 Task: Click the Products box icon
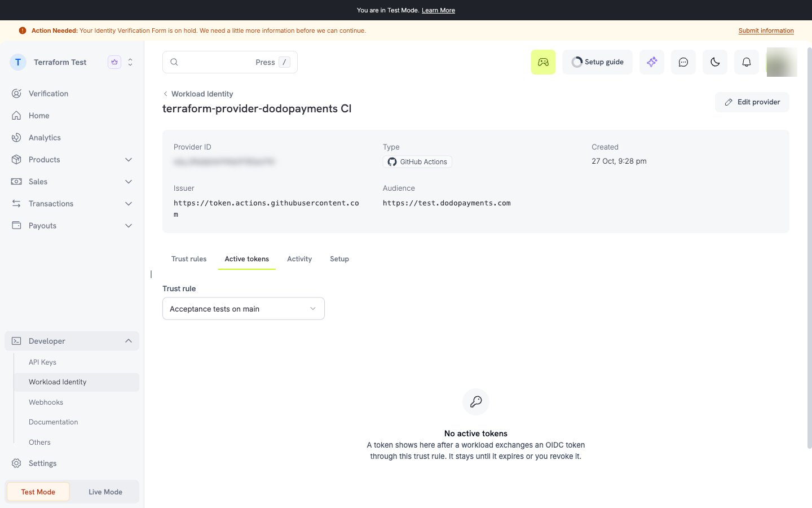click(16, 160)
